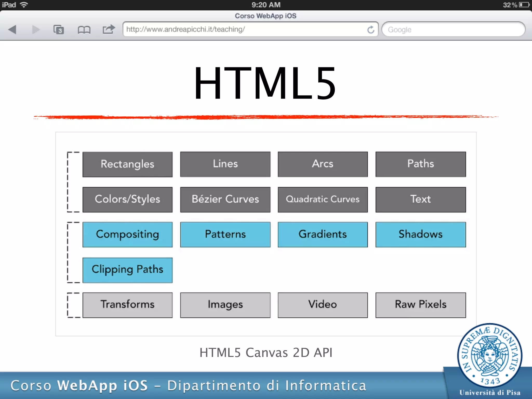Select the Raw Pixels box

(x=421, y=305)
